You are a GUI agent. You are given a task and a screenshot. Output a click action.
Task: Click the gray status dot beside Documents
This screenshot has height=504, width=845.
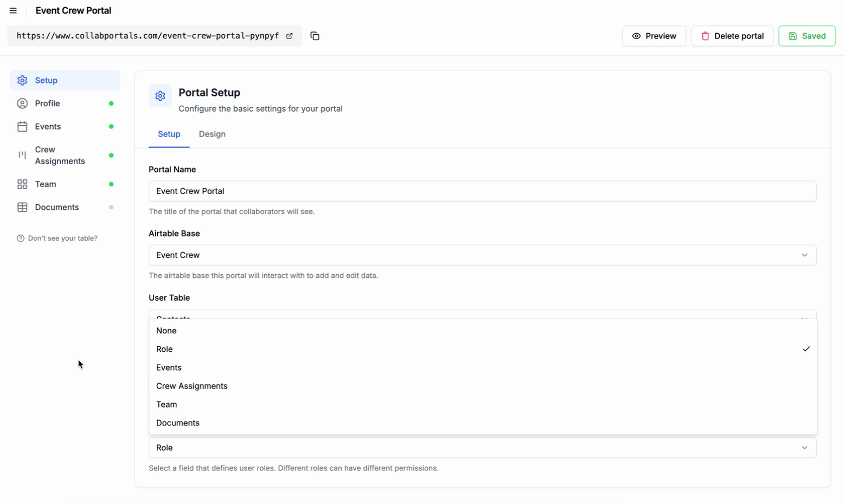click(x=111, y=208)
